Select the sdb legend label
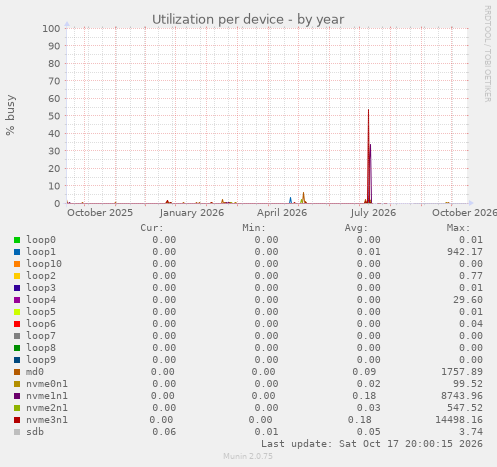Screen dimensions: 497x467 tap(35, 432)
